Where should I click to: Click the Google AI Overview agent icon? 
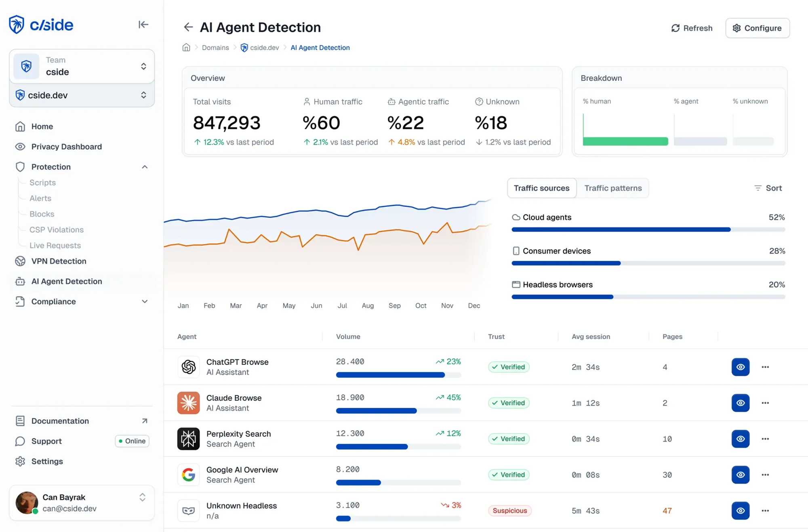coord(188,475)
